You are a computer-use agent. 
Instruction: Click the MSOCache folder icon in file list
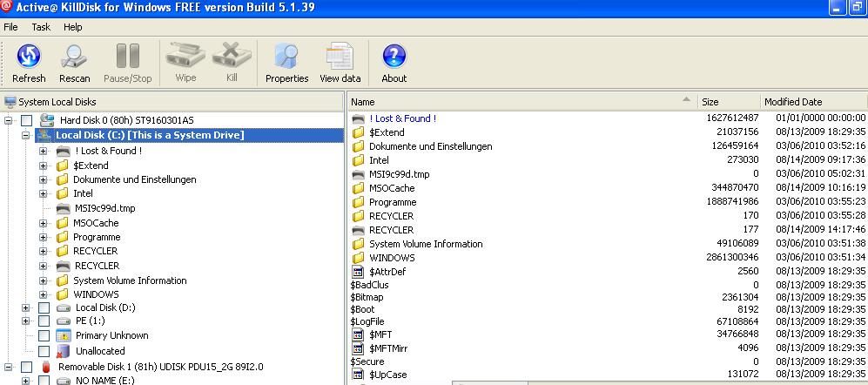click(359, 188)
